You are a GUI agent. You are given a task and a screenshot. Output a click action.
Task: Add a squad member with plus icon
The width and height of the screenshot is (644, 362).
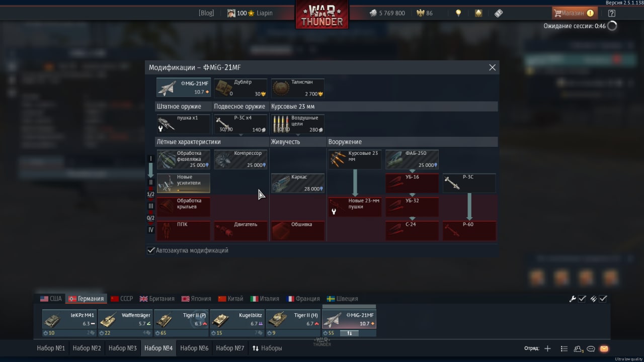(548, 348)
